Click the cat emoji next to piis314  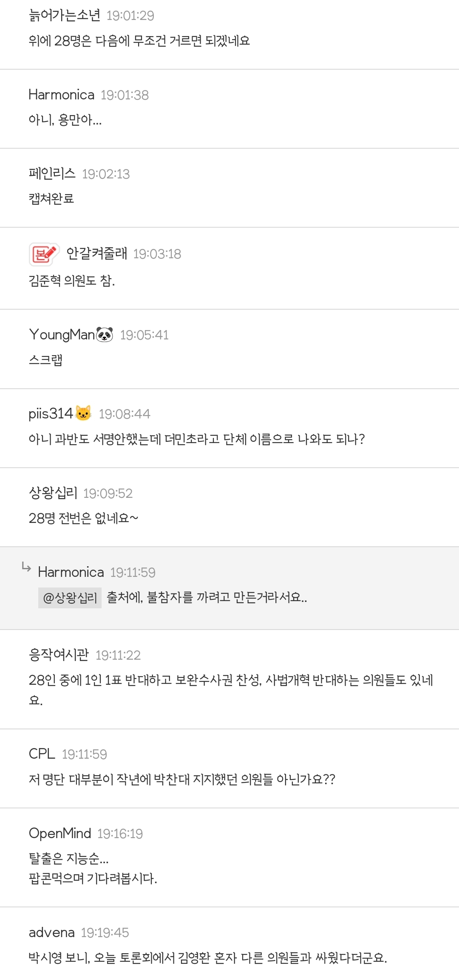coord(83,413)
